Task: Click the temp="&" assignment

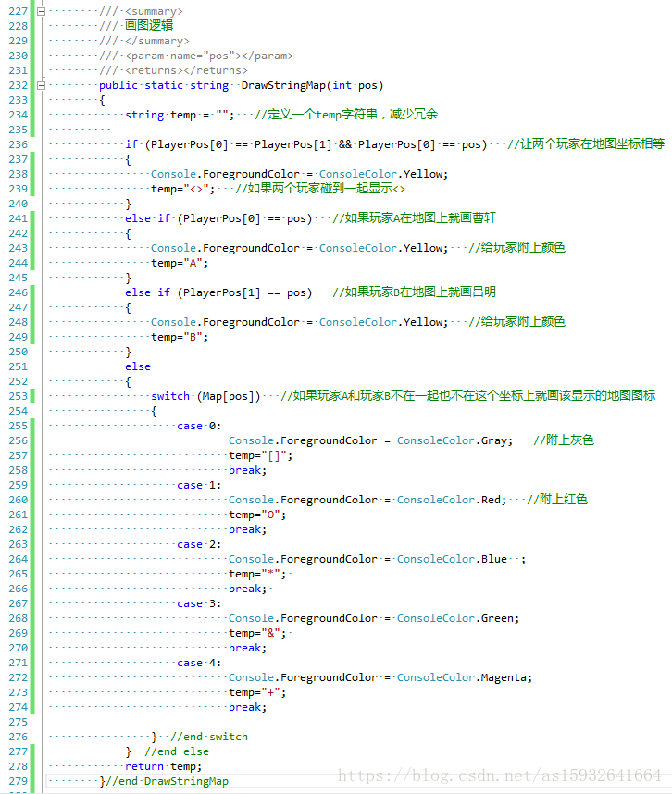Action: (x=257, y=633)
